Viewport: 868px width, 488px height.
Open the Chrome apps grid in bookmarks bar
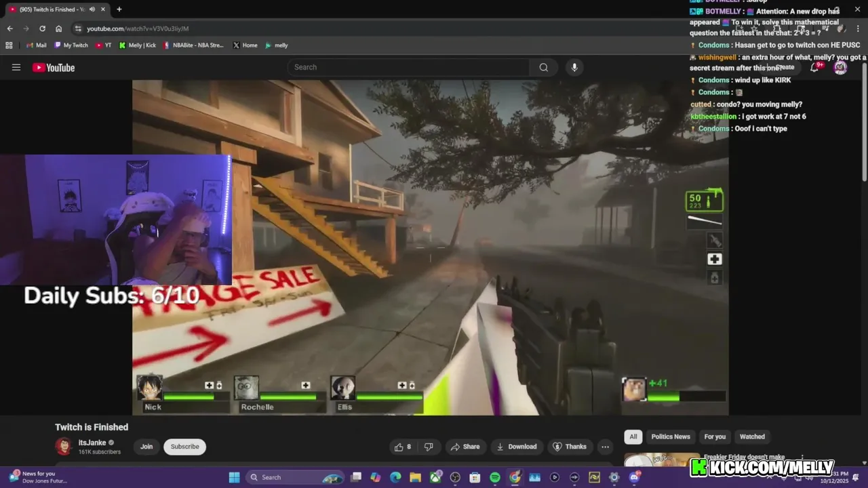pyautogui.click(x=9, y=45)
